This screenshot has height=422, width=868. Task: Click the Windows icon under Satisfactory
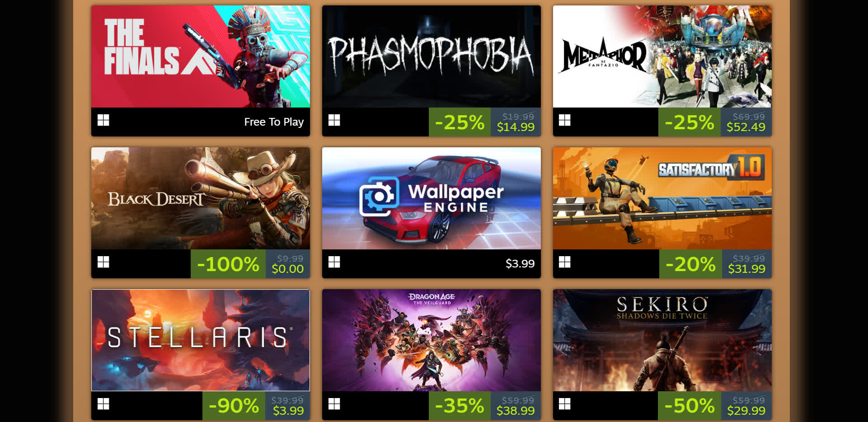[565, 262]
